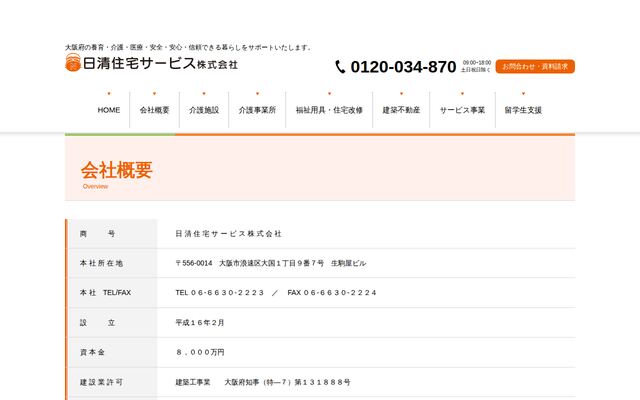
Task: Click the Overview subtitle text
Action: pos(96,186)
